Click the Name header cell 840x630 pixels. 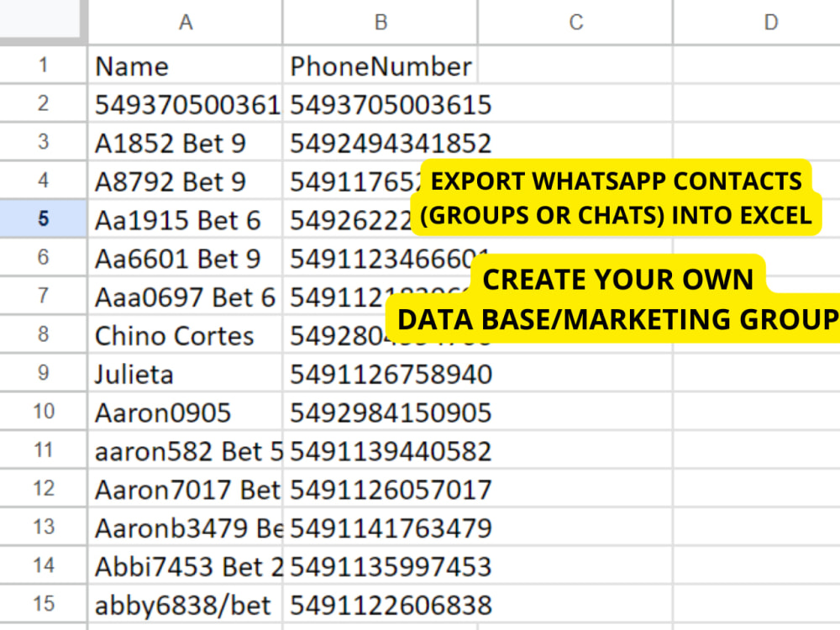[x=185, y=66]
